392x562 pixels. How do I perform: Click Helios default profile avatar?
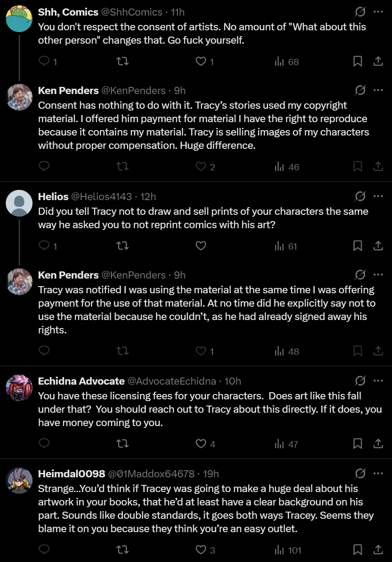19,203
